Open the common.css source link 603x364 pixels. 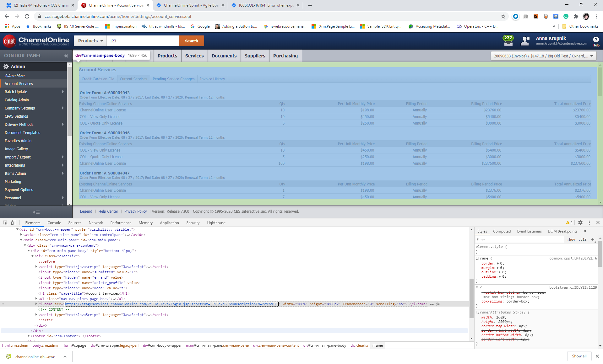[x=573, y=258]
